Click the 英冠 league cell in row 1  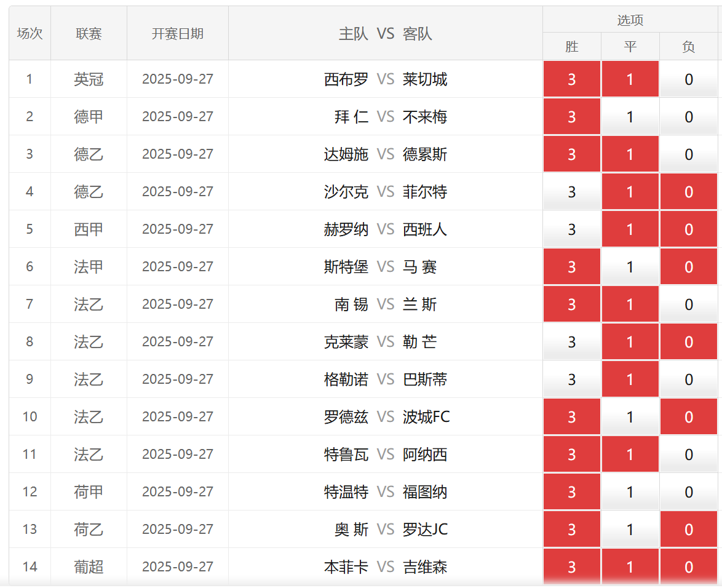[x=89, y=79]
